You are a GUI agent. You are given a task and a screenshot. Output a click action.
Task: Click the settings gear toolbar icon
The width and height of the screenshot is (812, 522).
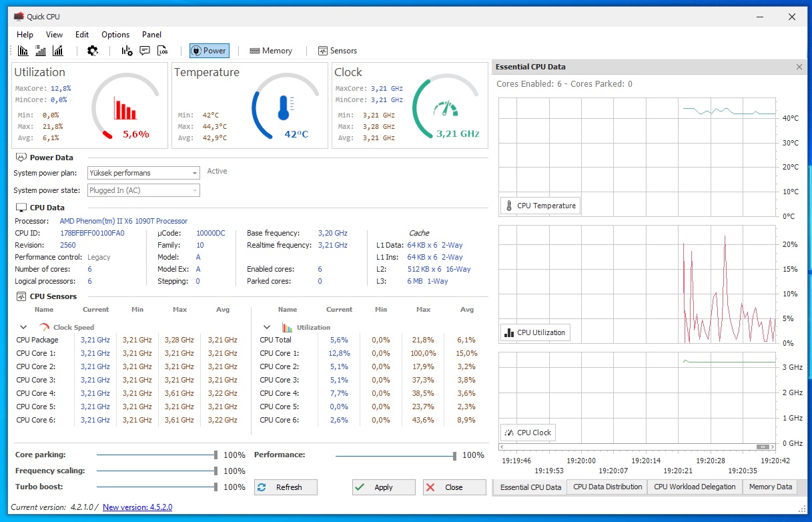[93, 51]
